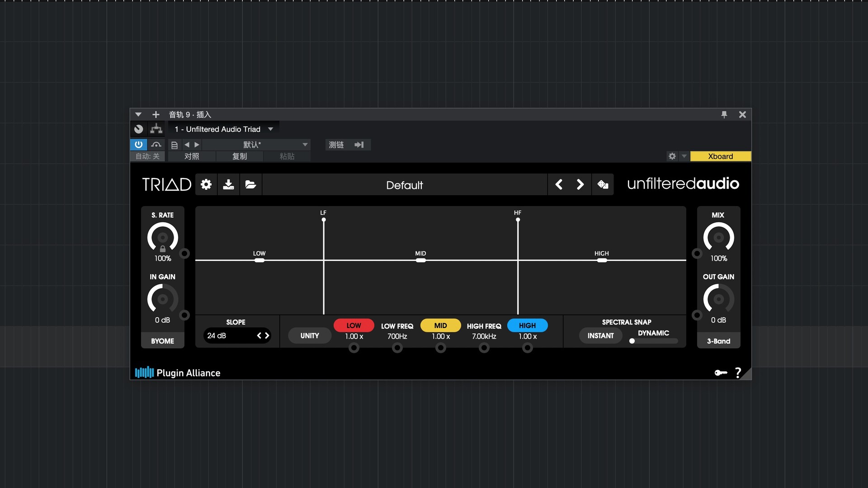This screenshot has width=868, height=488.
Task: Pin the plugin window
Action: [x=724, y=115]
